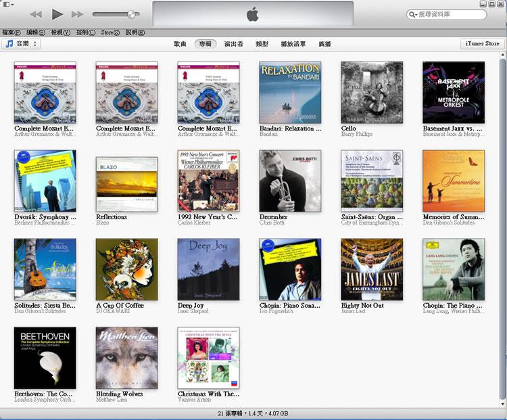
Task: Click the scrollbar down arrow
Action: (502, 404)
